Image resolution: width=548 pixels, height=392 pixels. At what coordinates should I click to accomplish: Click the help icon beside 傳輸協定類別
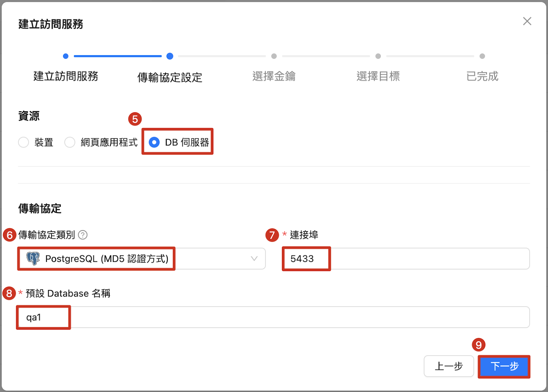click(83, 235)
